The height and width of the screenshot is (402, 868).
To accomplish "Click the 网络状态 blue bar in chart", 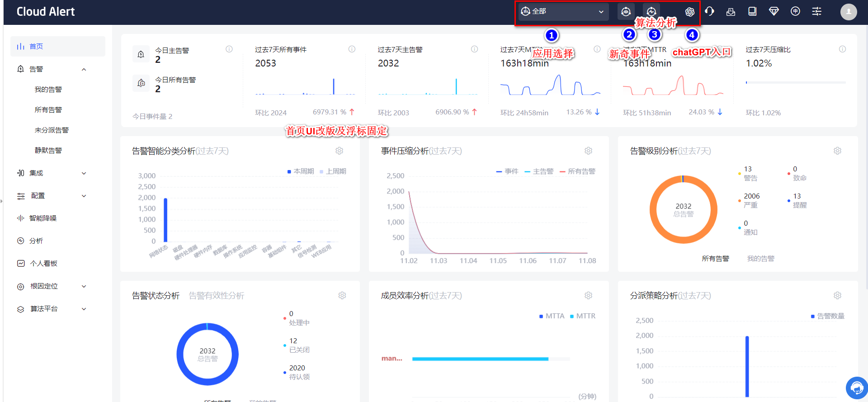I will 165,220.
